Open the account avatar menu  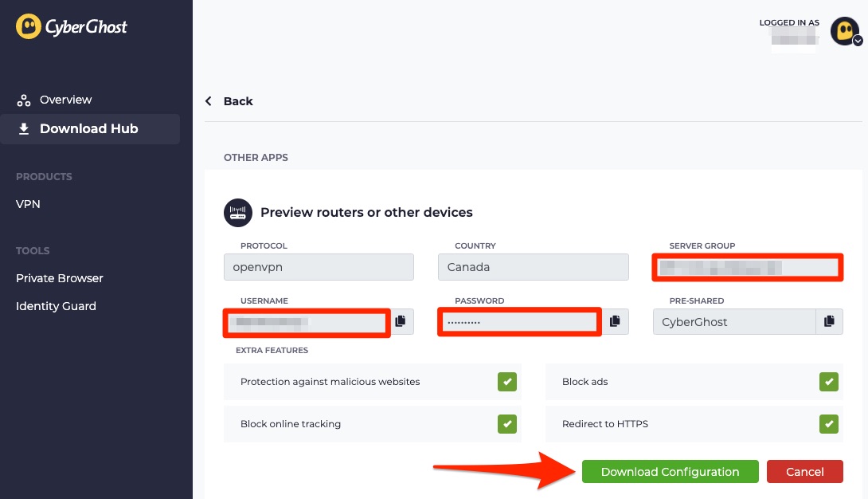846,31
